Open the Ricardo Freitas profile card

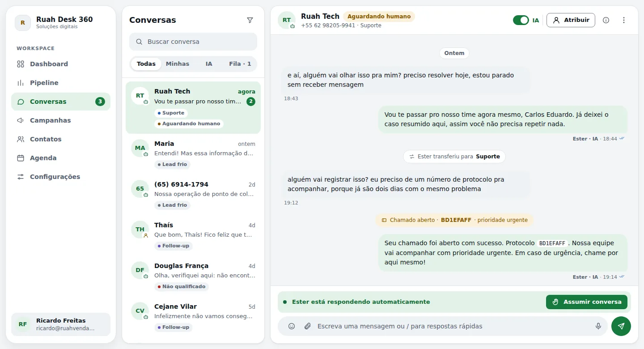pos(61,324)
